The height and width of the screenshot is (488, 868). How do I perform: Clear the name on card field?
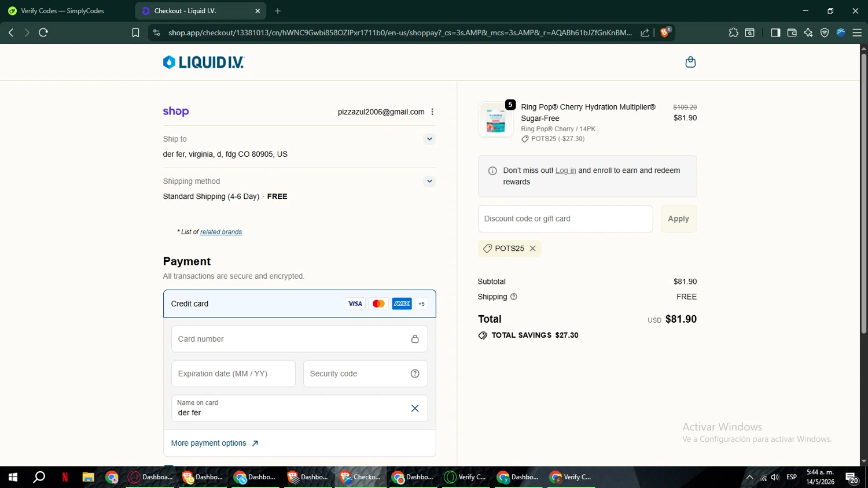(x=415, y=408)
